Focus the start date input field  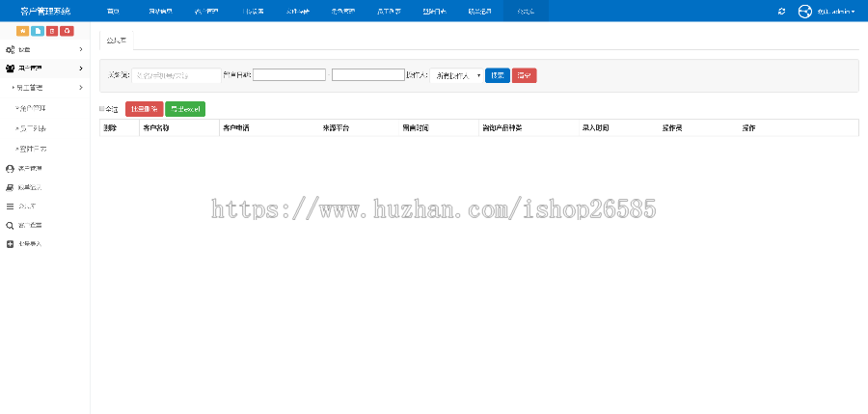pos(289,75)
